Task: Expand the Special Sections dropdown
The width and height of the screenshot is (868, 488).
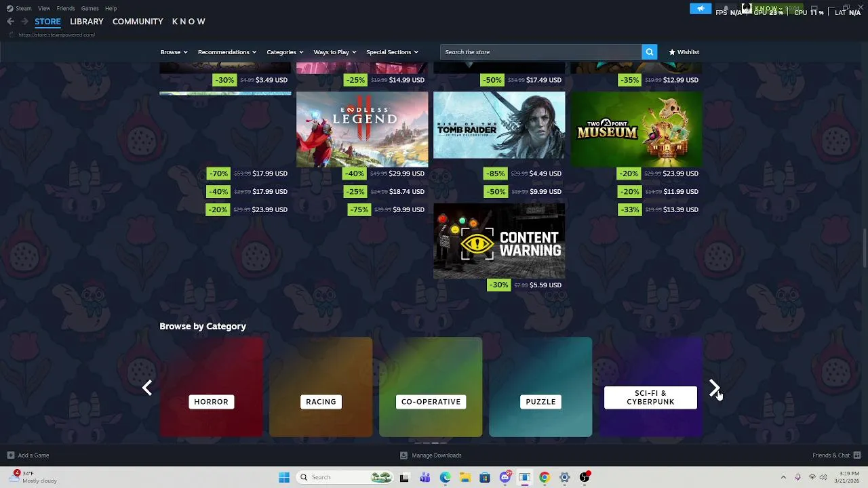Action: 392,52
